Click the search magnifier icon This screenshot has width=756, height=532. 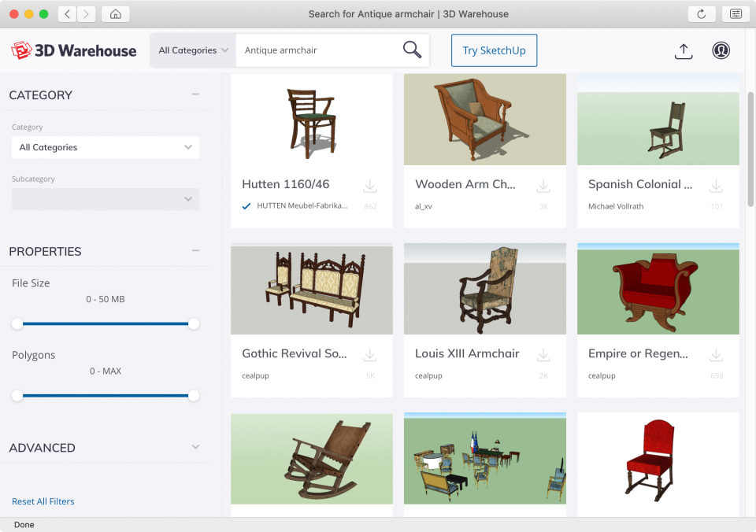[x=412, y=50]
